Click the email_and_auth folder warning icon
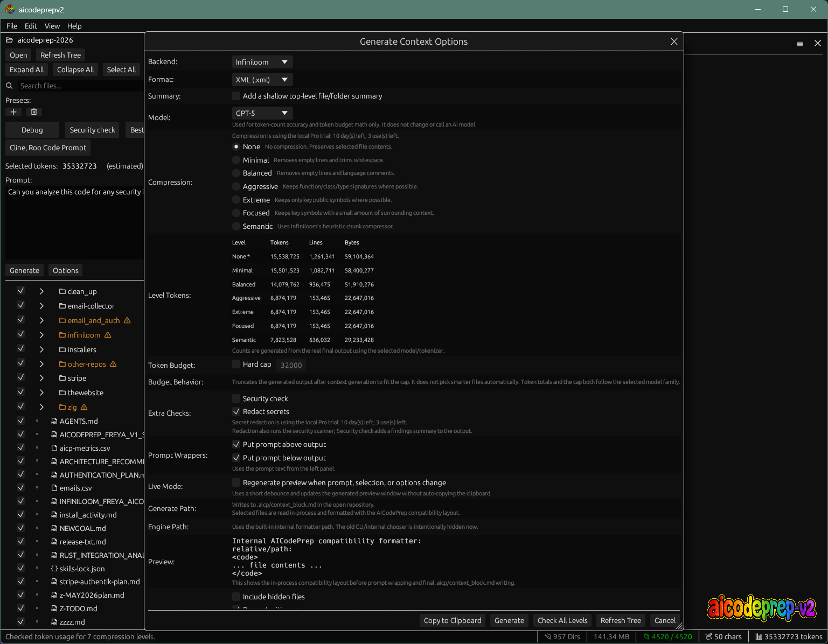The height and width of the screenshot is (644, 828). [x=127, y=320]
